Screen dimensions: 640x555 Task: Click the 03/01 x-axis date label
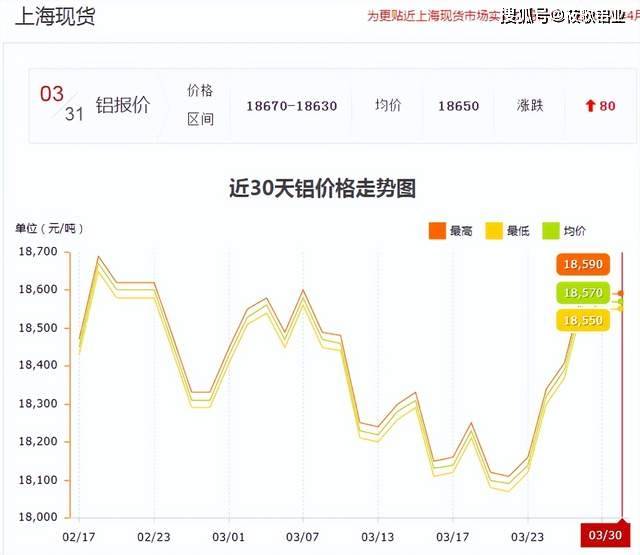pos(228,537)
